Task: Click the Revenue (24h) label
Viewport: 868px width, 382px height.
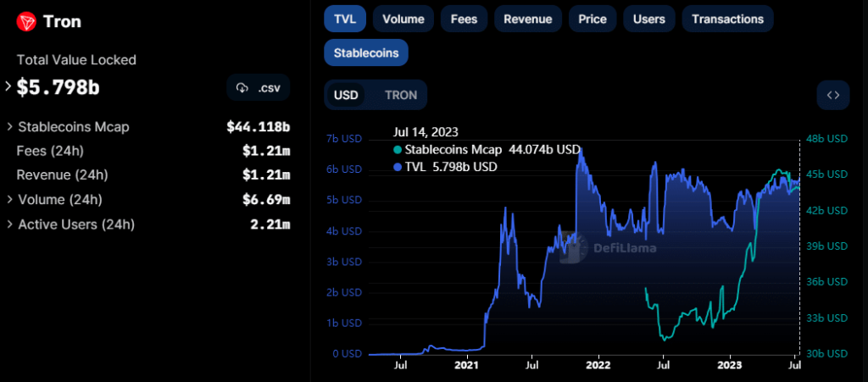Action: coord(62,175)
